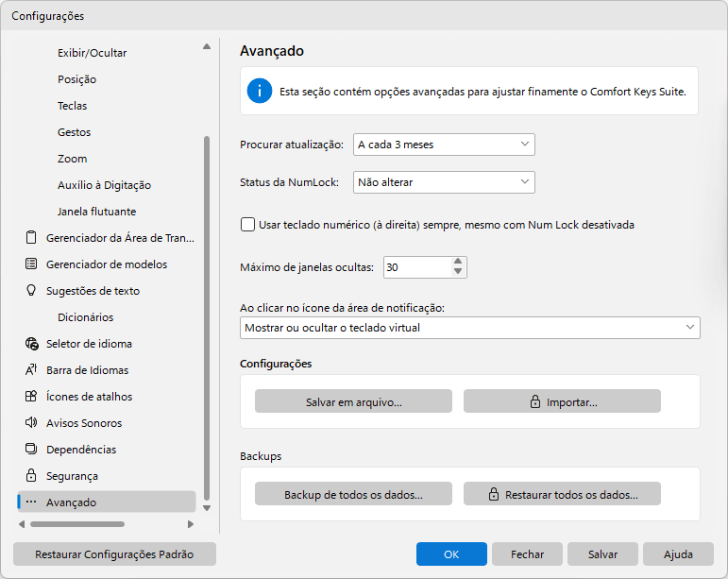Select Dicionários in the sidebar
Viewport: 728px width, 579px height.
pos(85,317)
